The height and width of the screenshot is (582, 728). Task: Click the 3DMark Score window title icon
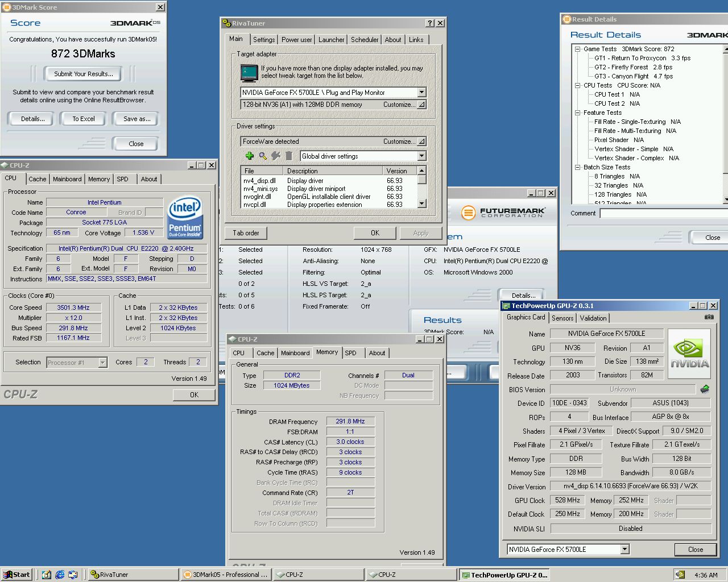(7, 7)
